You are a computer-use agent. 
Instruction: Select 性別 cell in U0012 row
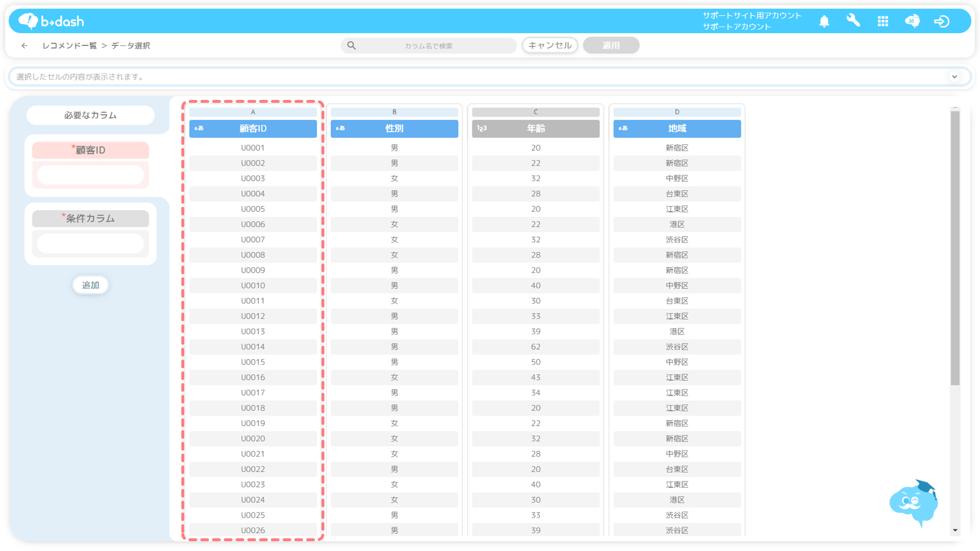pos(394,316)
